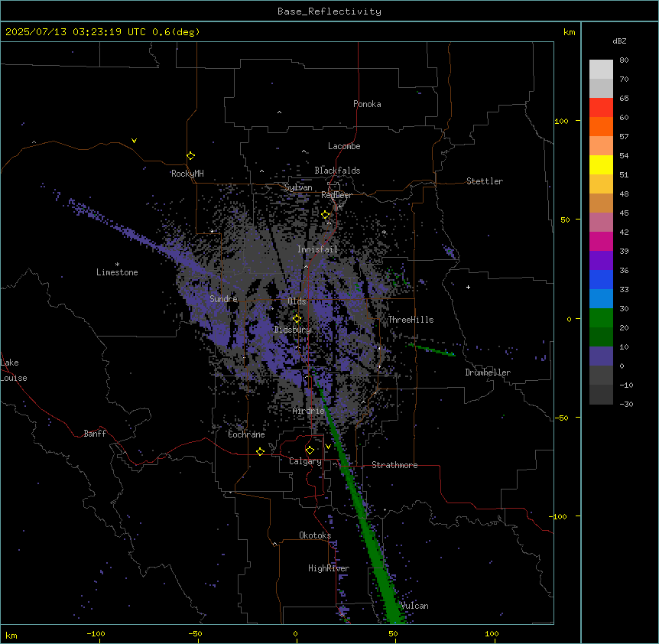This screenshot has width=659, height=644.
Task: Click the Limestone label
Action: (117, 272)
